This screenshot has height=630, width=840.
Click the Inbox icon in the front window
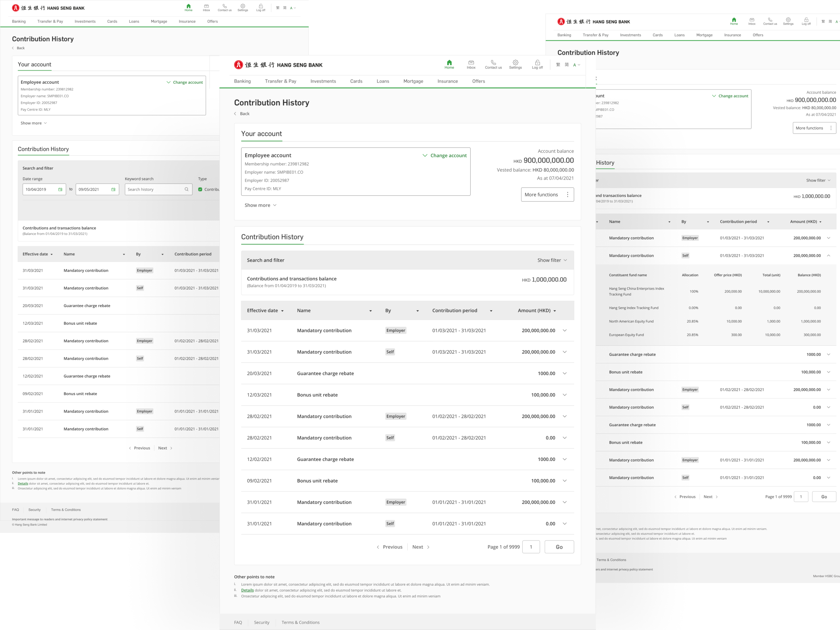(471, 63)
